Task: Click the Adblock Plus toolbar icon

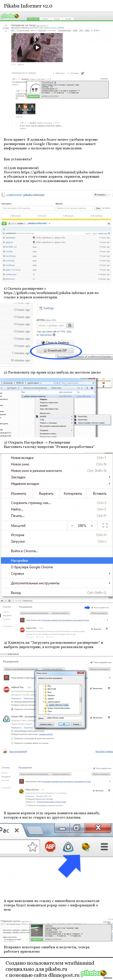Action: click(x=50, y=847)
